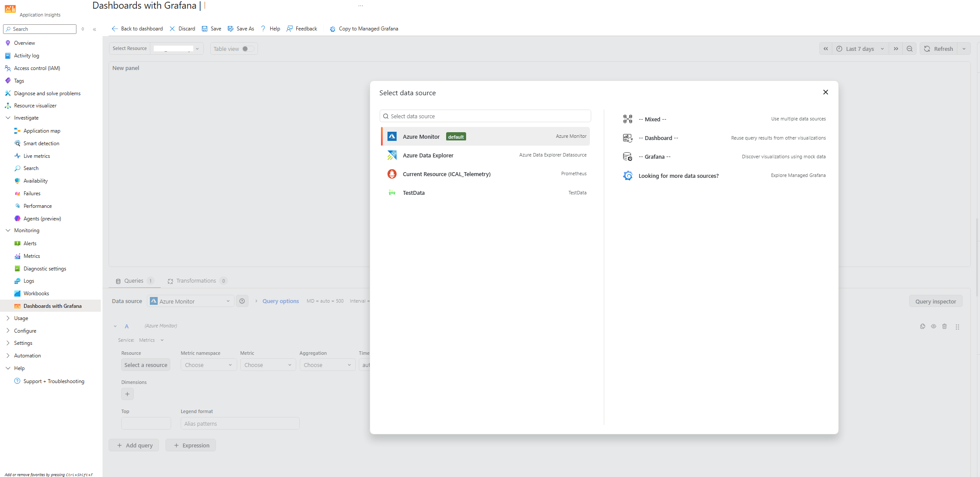Open the Aggregation Choose dropdown
This screenshot has height=477, width=980.
click(328, 365)
